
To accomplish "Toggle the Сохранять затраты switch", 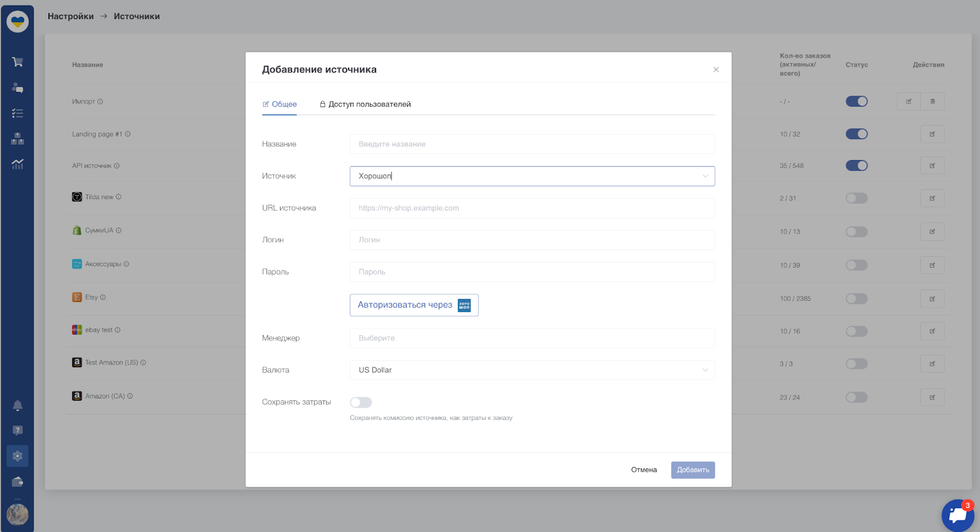I will [361, 402].
